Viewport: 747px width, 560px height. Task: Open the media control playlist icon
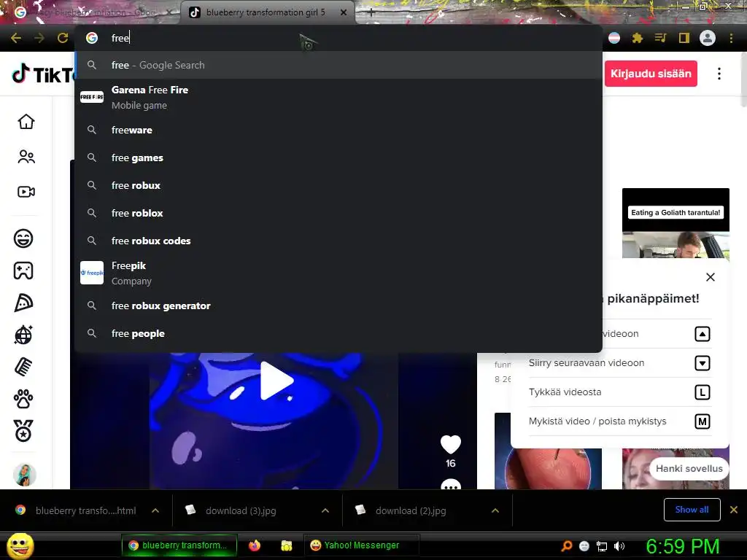[x=660, y=38]
